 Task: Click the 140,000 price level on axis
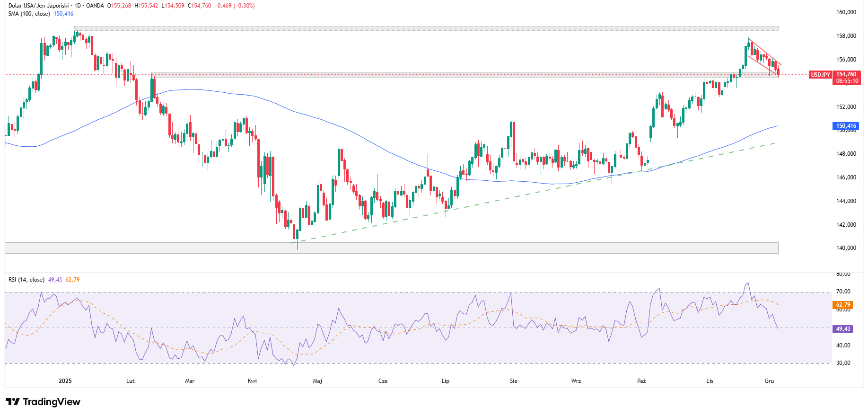(x=846, y=248)
